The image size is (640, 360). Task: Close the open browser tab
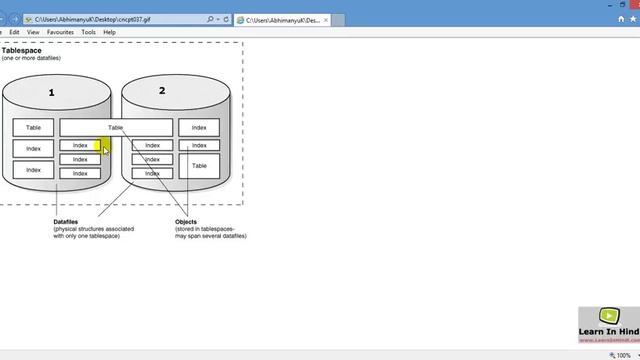click(x=326, y=20)
